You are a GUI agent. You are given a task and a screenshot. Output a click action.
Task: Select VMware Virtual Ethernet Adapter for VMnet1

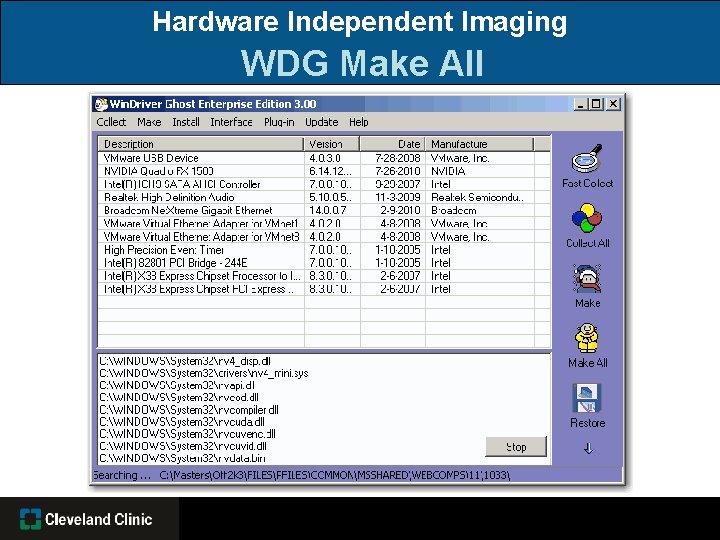(324, 224)
